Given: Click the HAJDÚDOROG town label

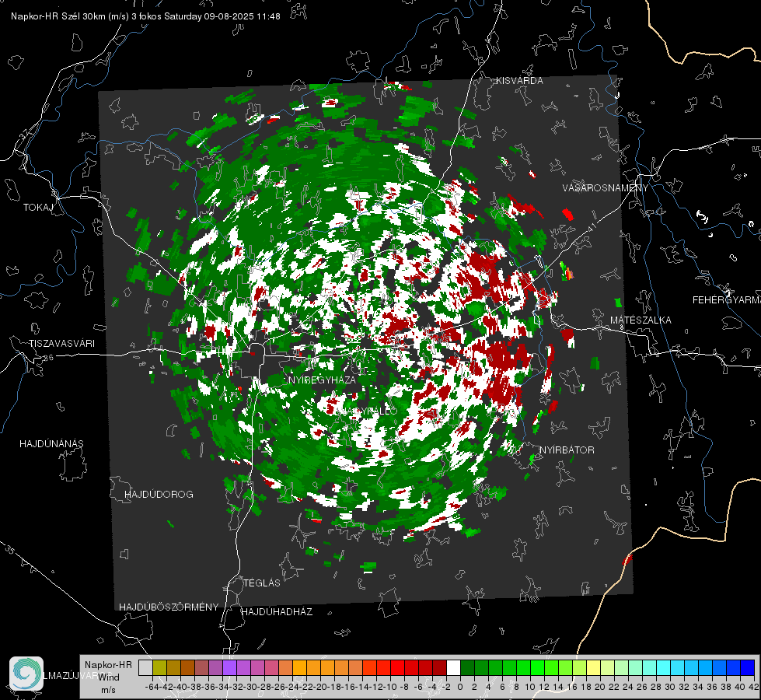Looking at the screenshot, I should pyautogui.click(x=159, y=495).
